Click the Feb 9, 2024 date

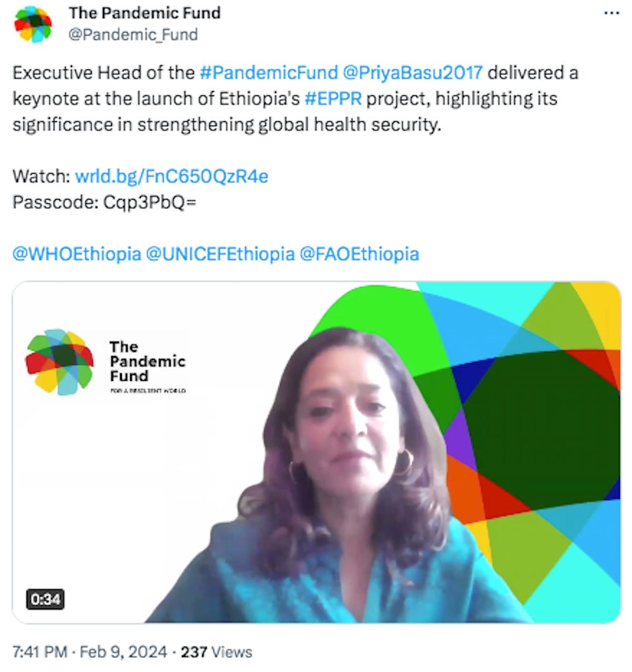(123, 652)
